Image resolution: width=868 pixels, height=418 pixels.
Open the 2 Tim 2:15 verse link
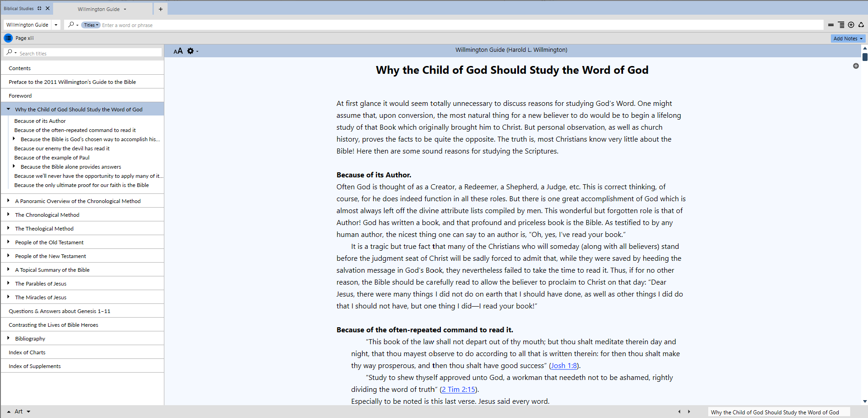(x=459, y=389)
